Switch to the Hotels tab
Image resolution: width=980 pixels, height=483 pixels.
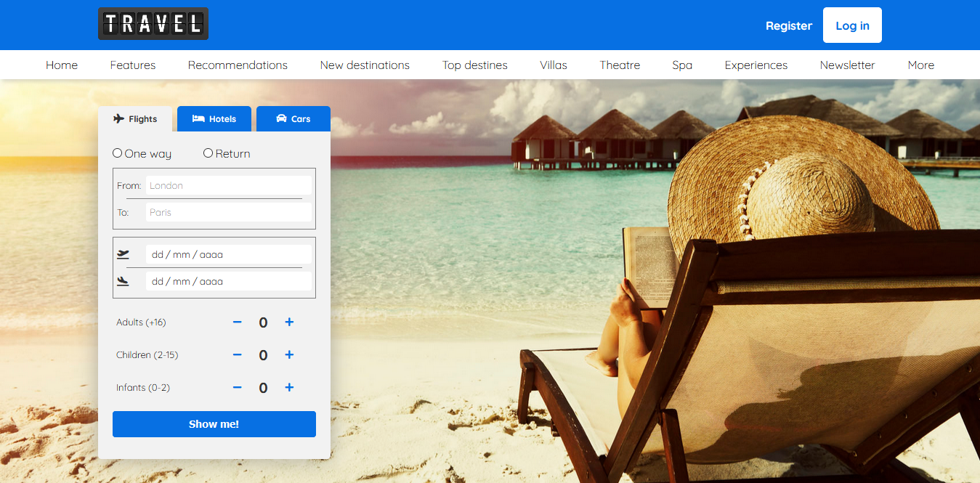coord(214,119)
